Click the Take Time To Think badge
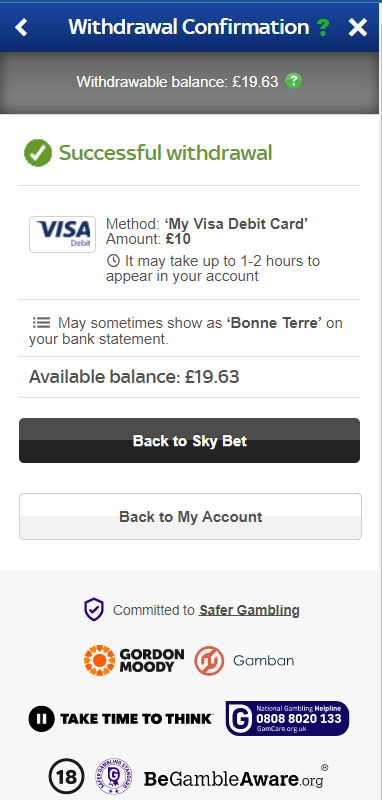This screenshot has width=382, height=800. 121,719
